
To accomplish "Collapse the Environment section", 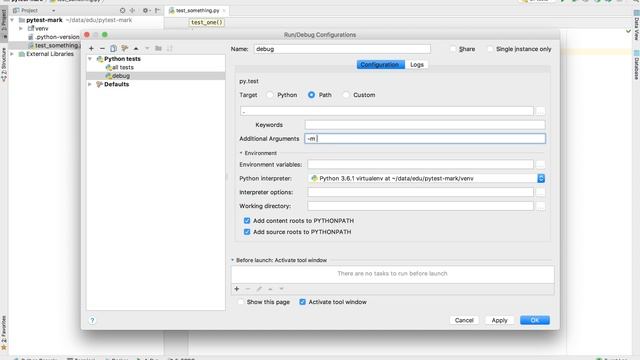I will tap(241, 153).
